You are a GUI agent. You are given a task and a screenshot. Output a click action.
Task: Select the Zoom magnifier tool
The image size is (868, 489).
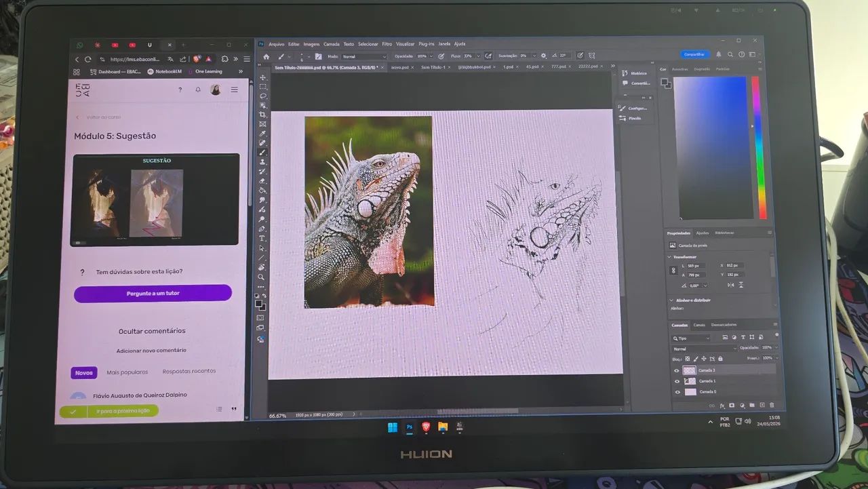(262, 277)
